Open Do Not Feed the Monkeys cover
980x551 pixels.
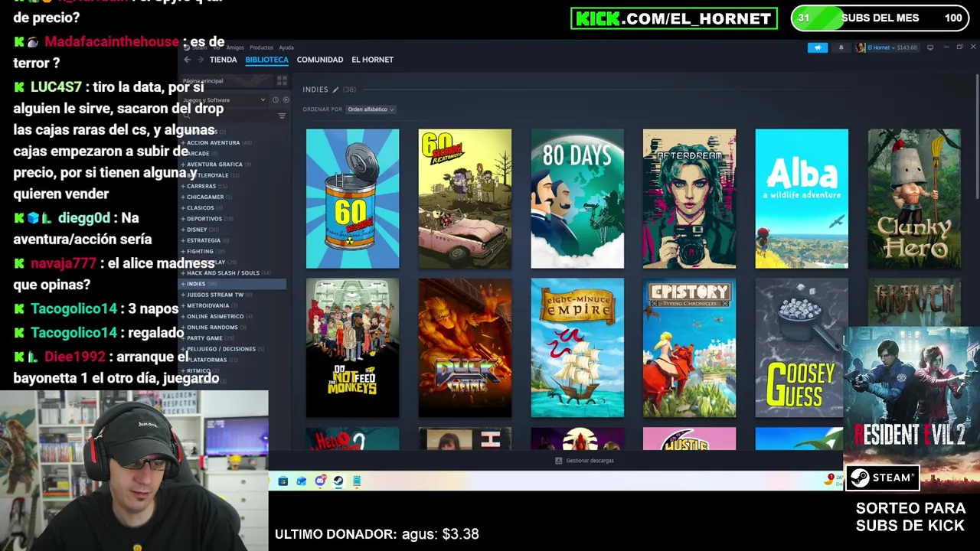click(352, 348)
